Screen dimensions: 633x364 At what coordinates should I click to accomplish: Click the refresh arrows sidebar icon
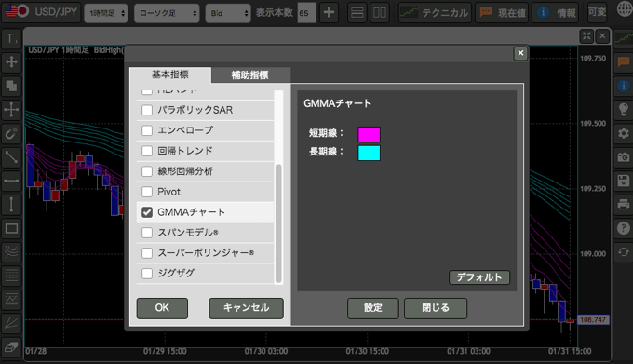point(624,252)
